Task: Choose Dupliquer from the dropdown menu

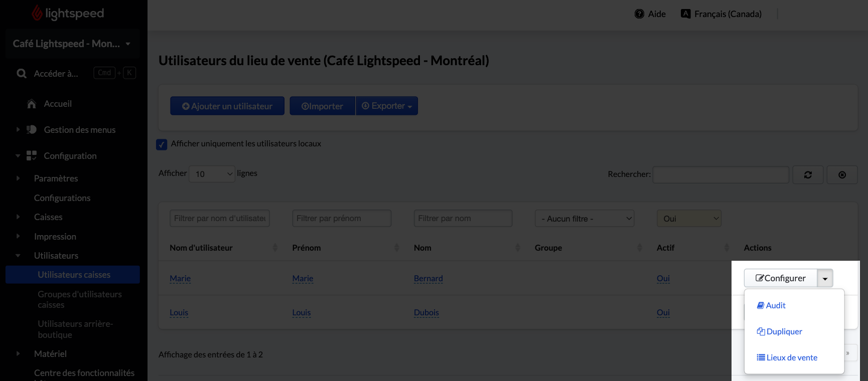Action: (779, 331)
